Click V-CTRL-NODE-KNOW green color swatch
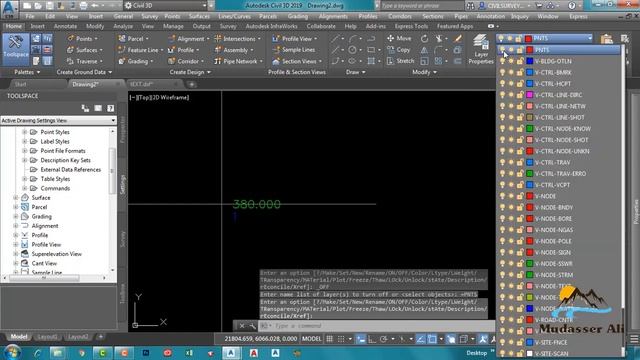This screenshot has height=360, width=640. (529, 129)
